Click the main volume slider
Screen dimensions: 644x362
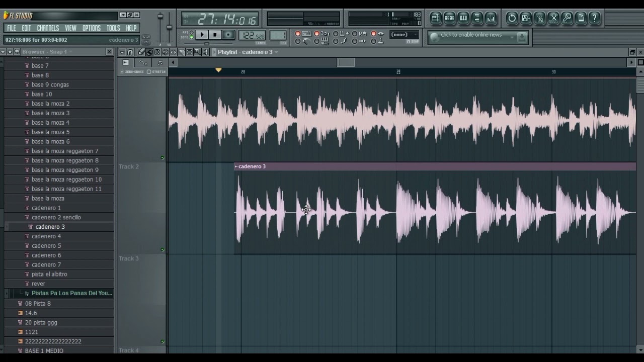pyautogui.click(x=160, y=17)
